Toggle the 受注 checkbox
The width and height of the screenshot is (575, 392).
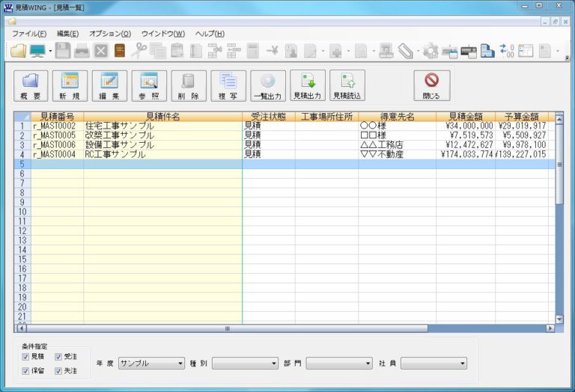click(58, 358)
